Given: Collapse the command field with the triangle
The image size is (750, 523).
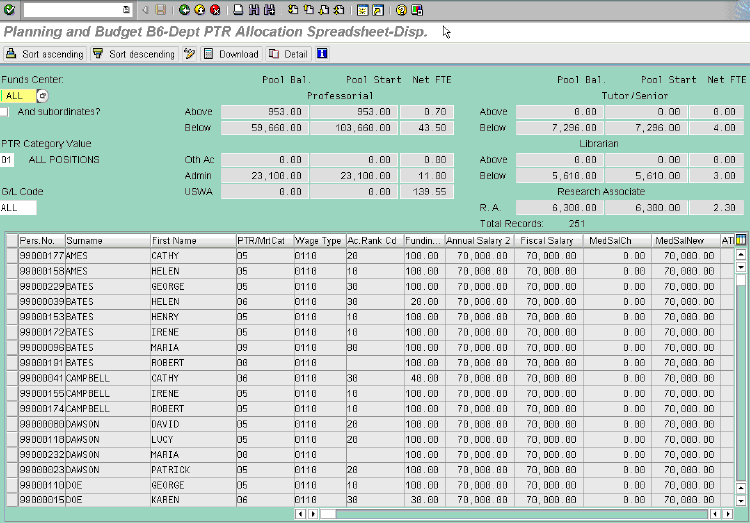Looking at the screenshot, I should (145, 10).
